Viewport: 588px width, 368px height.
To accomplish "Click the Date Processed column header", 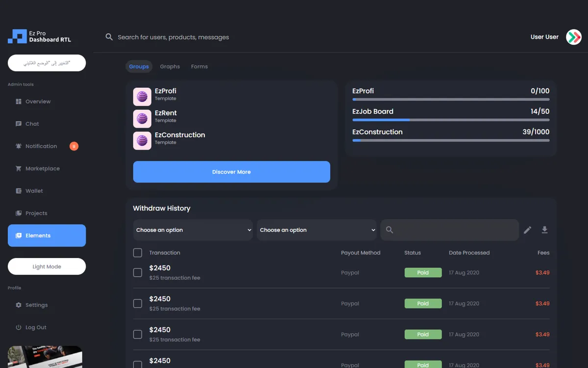I will [x=469, y=253].
